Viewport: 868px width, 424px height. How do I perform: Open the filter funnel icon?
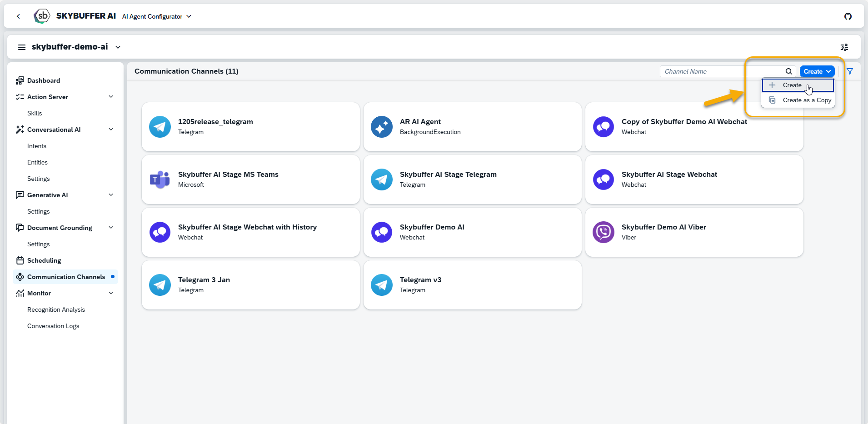(850, 71)
